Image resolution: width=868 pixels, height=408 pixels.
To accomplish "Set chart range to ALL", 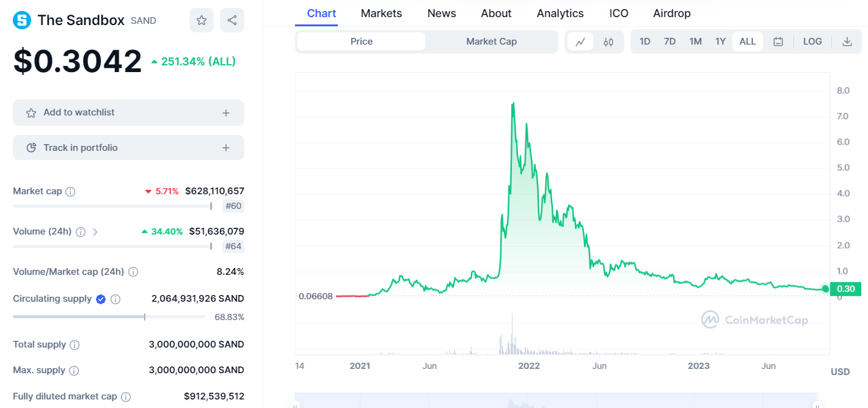I will coord(748,42).
